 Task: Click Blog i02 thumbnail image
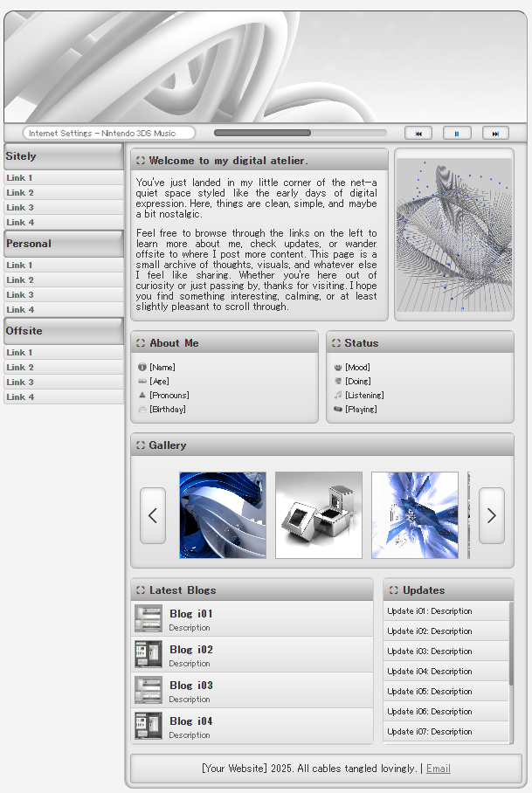coord(149,654)
